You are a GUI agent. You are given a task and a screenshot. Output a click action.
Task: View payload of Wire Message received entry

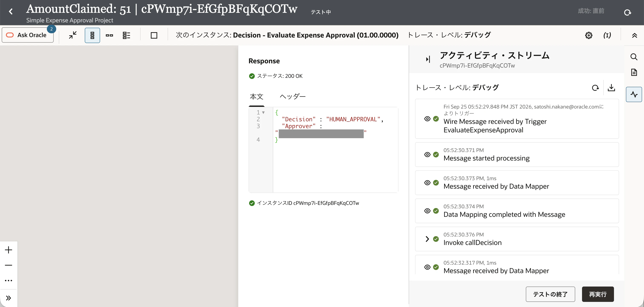(427, 119)
